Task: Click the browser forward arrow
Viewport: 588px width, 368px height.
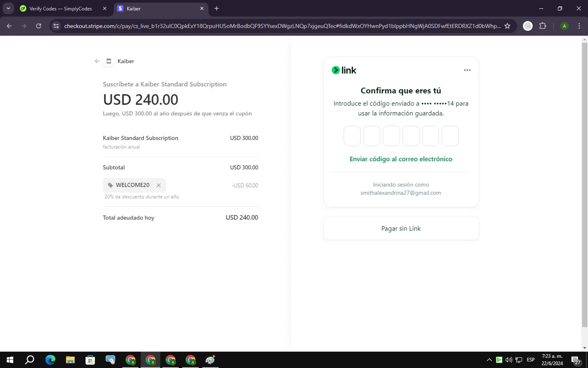Action: [24, 26]
